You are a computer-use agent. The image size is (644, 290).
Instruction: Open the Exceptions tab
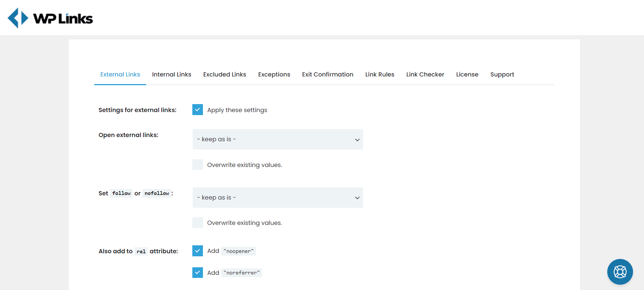click(274, 75)
